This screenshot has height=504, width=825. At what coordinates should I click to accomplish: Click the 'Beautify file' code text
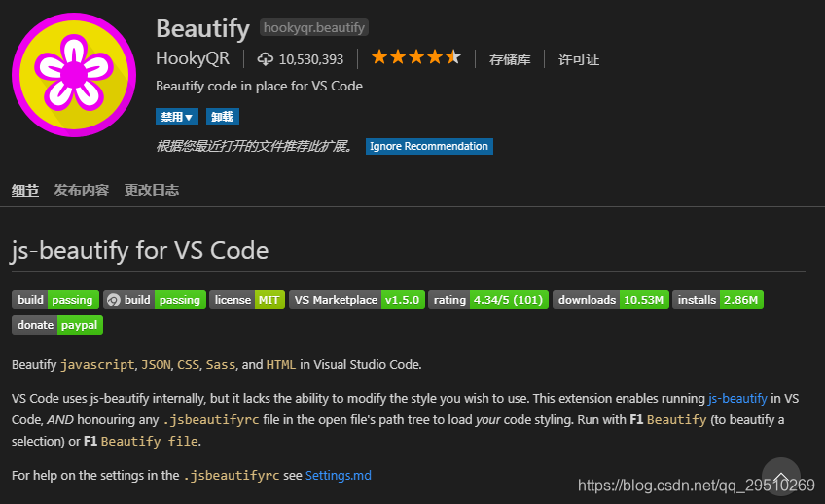(150, 442)
